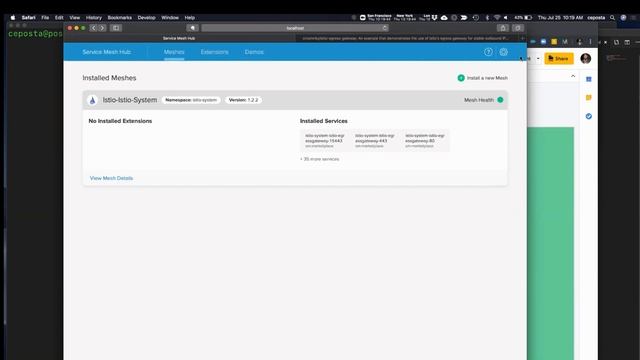Image resolution: width=640 pixels, height=360 pixels.
Task: Click the green Mesh Health status dot
Action: pyautogui.click(x=500, y=100)
